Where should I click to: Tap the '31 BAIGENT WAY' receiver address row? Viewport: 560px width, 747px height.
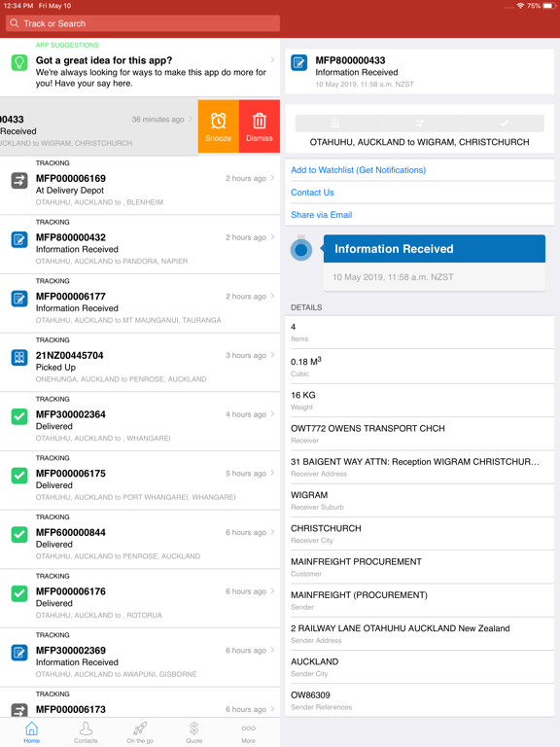420,467
